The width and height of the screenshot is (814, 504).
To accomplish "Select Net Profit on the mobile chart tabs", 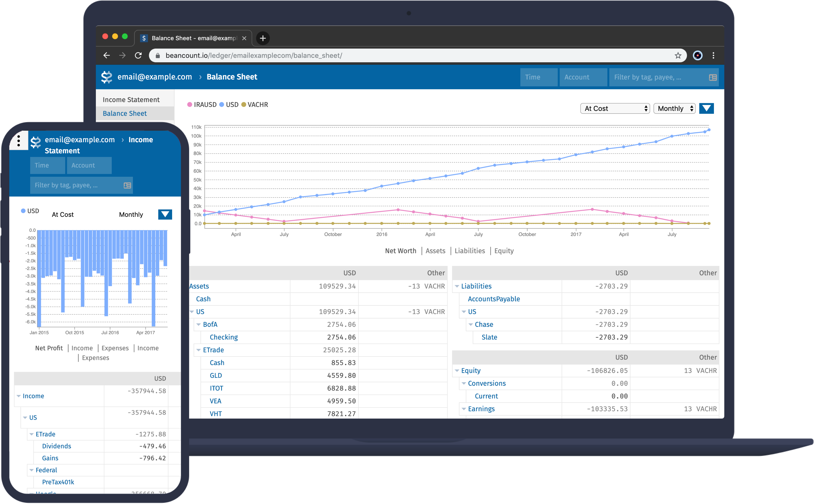I will pyautogui.click(x=49, y=348).
